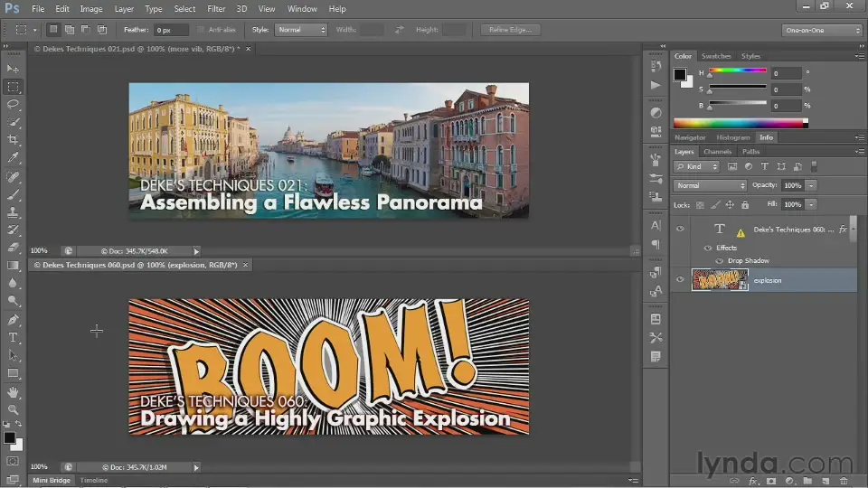This screenshot has width=868, height=488.
Task: Select the Clone Stamp tool
Action: [13, 212]
